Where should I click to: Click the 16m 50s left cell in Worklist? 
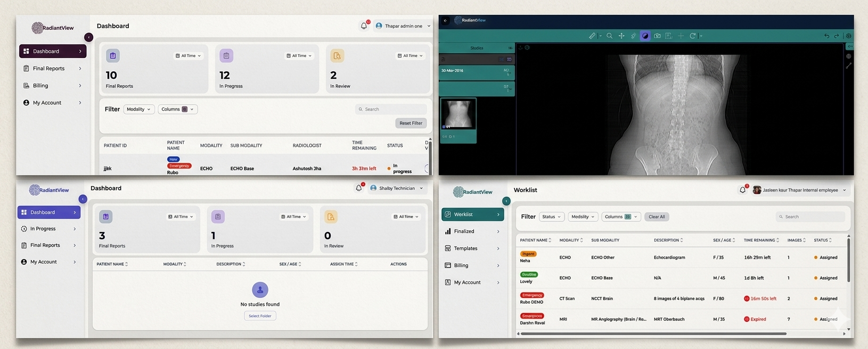coord(760,298)
